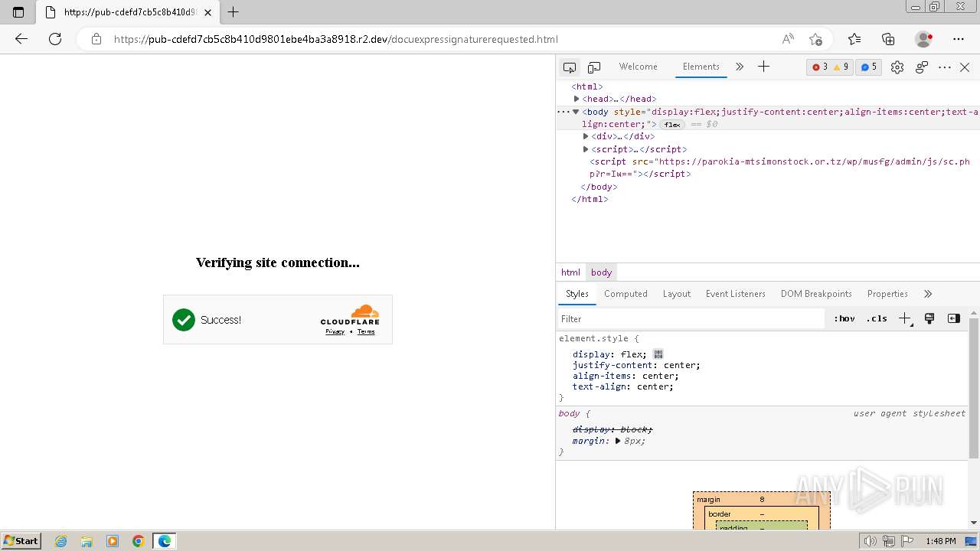Launch Internet Explorer from taskbar
Image resolution: width=980 pixels, height=551 pixels.
(x=61, y=541)
